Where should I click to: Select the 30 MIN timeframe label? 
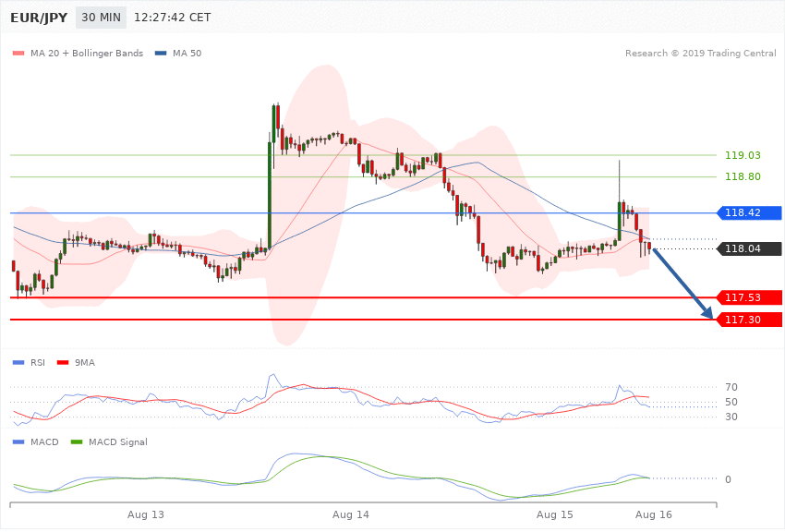(102, 18)
